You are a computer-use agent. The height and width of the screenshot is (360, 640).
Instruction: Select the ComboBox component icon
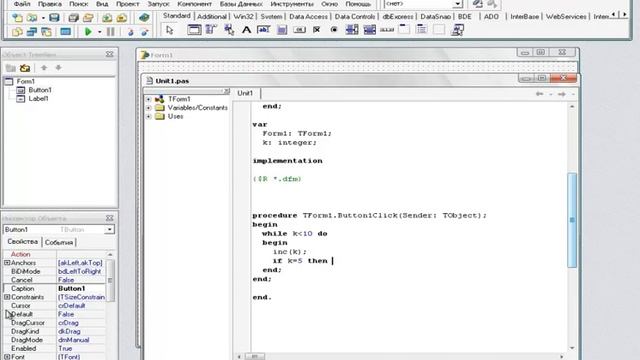tap(369, 30)
